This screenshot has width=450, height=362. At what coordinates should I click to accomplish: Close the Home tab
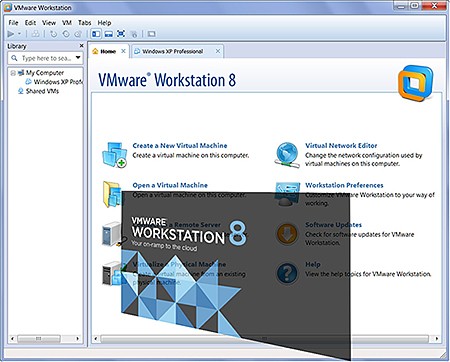pos(123,51)
